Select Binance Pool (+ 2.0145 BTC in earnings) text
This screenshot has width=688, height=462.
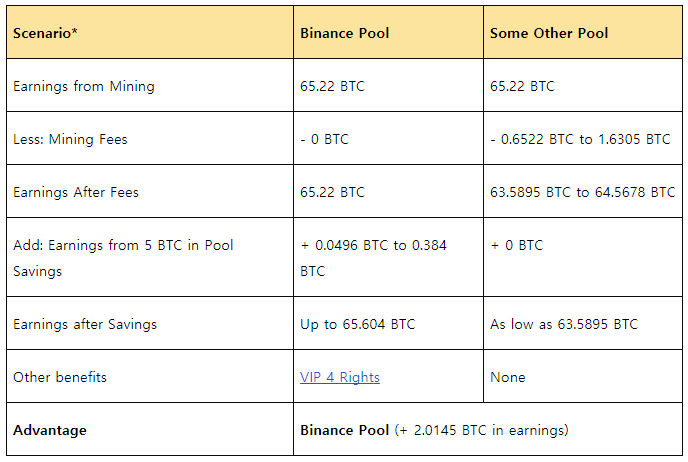click(x=434, y=430)
